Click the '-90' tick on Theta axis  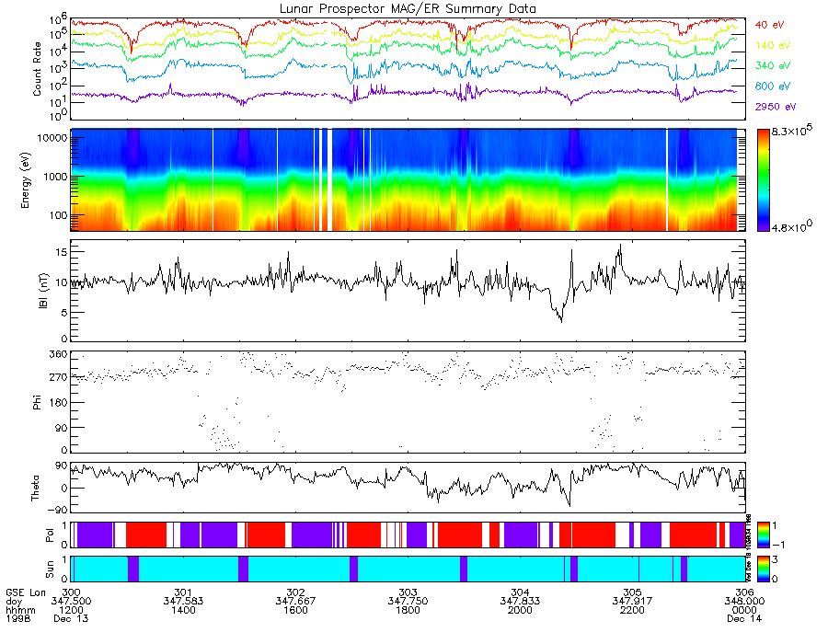(x=58, y=510)
